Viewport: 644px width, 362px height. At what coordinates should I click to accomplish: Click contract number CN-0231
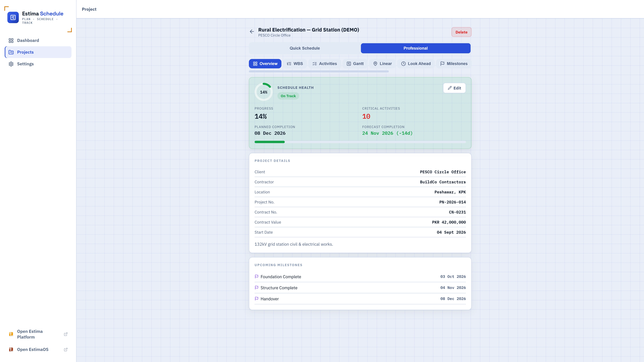pos(457,212)
